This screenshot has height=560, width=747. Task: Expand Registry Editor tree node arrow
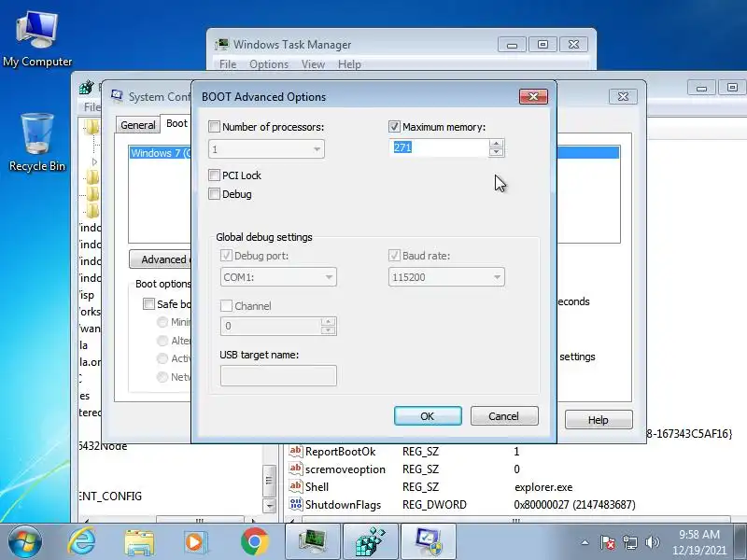point(94,161)
